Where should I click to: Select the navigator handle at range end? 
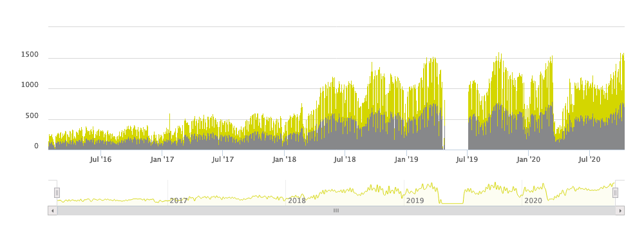point(615,193)
